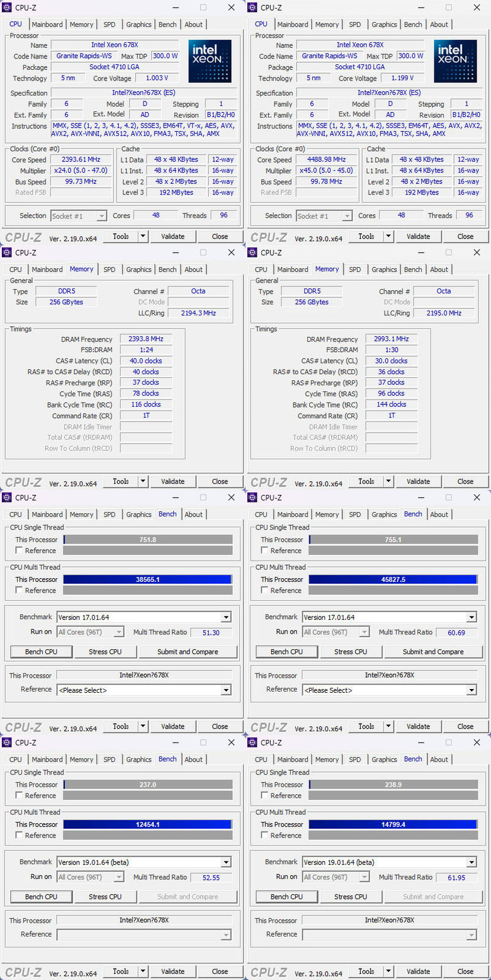This screenshot has width=491, height=980.
Task: Click multi thread bar showing 45827.5
Action: [393, 579]
